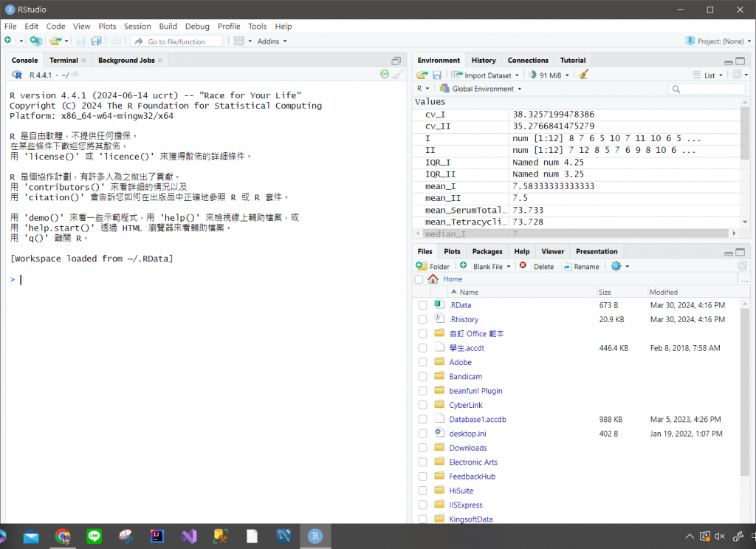Click the Home breadcrumb link
This screenshot has height=549, width=756.
click(x=453, y=279)
